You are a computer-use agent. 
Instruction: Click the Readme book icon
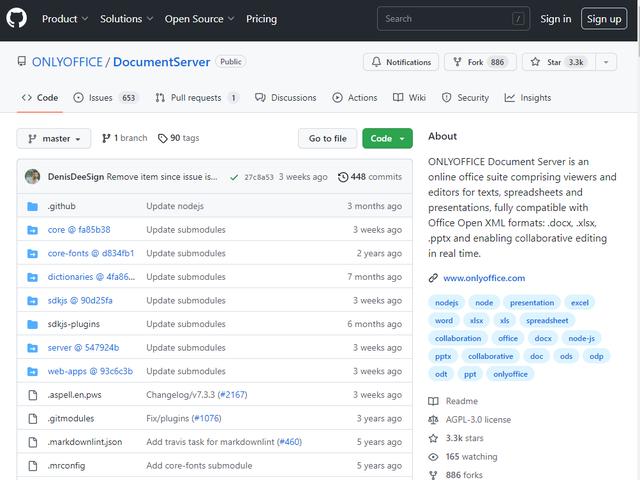click(433, 401)
